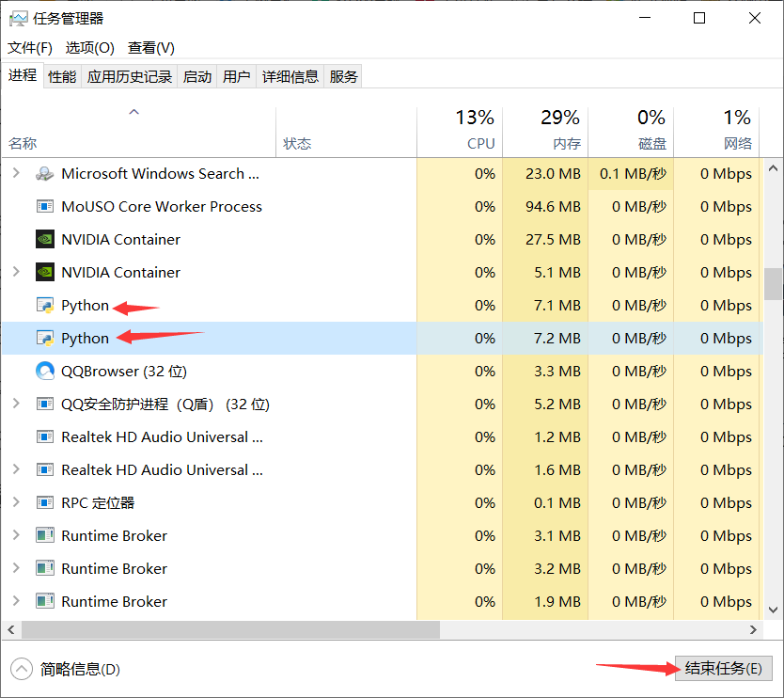Screen dimensions: 784x698
Task: Switch to the 服务 tab
Action: [x=343, y=76]
